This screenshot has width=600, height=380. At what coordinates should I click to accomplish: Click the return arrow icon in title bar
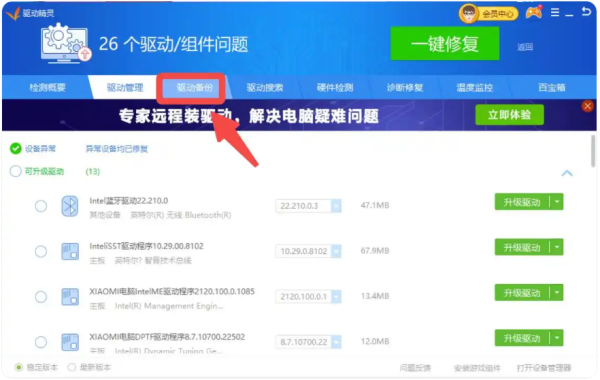click(586, 11)
